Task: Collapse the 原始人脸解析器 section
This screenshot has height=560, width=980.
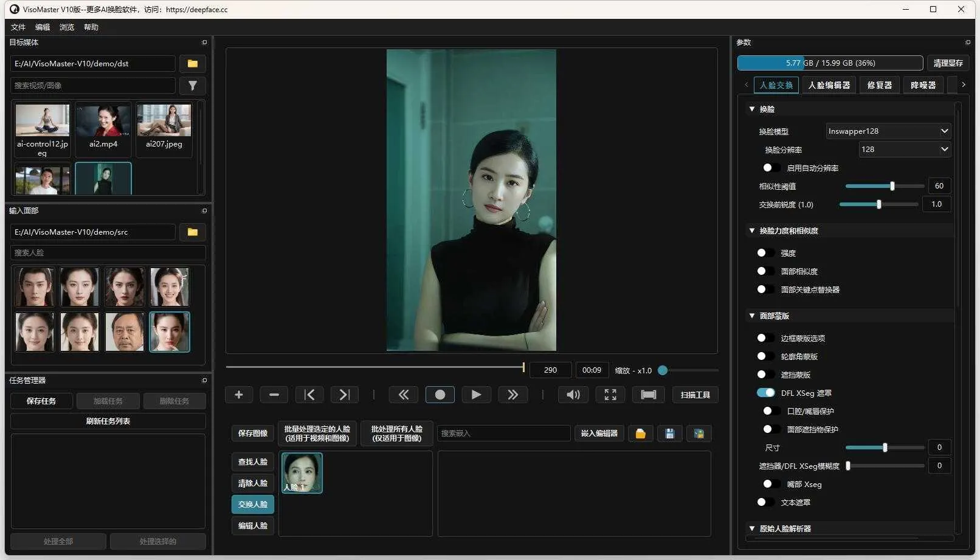Action: pos(752,529)
